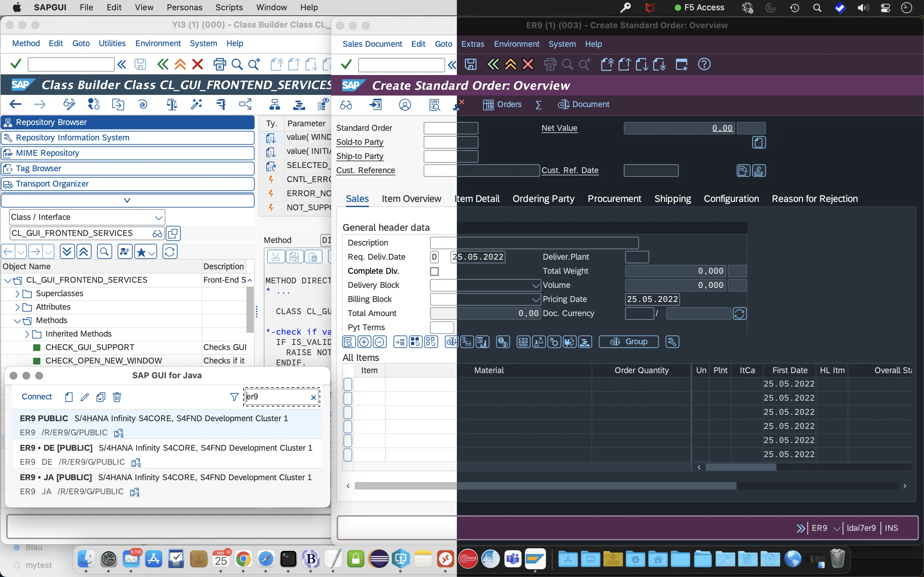This screenshot has height=577, width=924.
Task: Select first item row checkbox in All Items
Action: click(x=348, y=384)
